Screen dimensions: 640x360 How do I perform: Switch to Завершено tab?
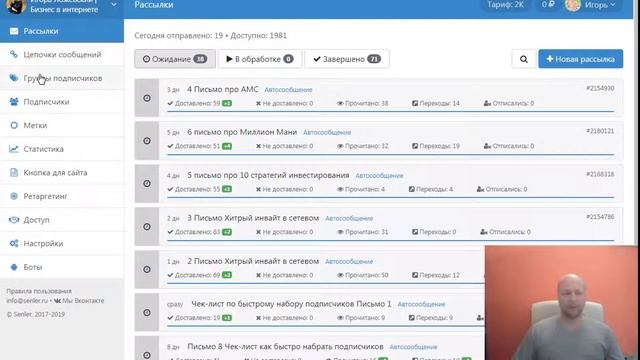pos(347,59)
